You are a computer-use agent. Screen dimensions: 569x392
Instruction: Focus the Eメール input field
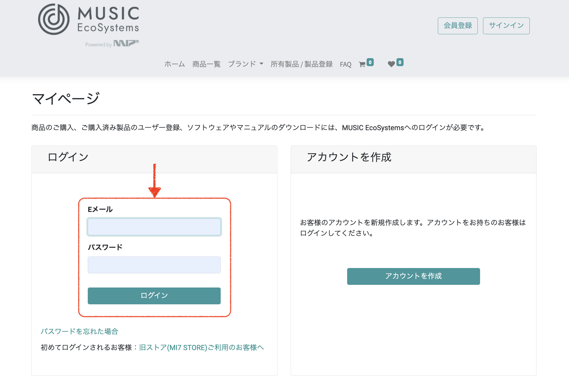coord(154,227)
